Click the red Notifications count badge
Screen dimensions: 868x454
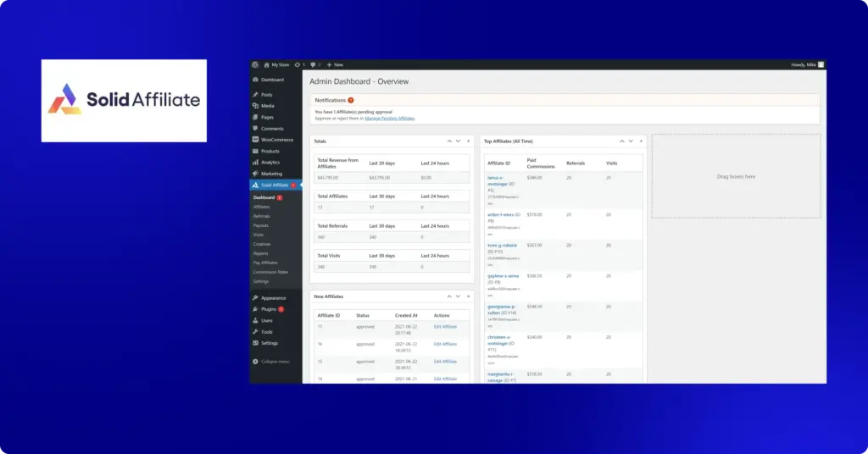pos(350,100)
